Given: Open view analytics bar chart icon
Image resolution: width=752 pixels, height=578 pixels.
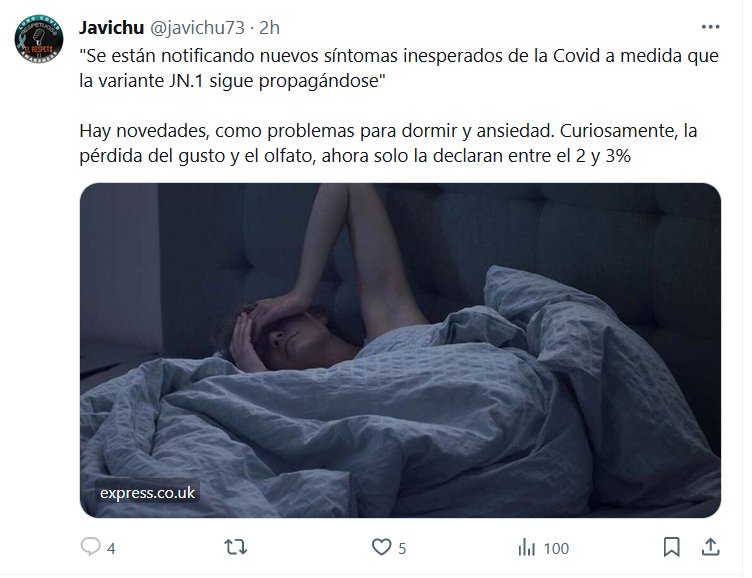Looking at the screenshot, I should click(526, 547).
